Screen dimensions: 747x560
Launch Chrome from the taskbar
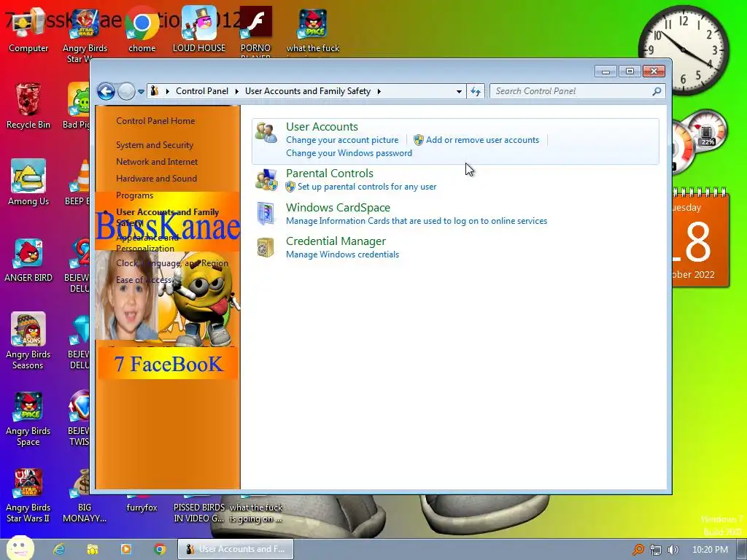(x=160, y=549)
